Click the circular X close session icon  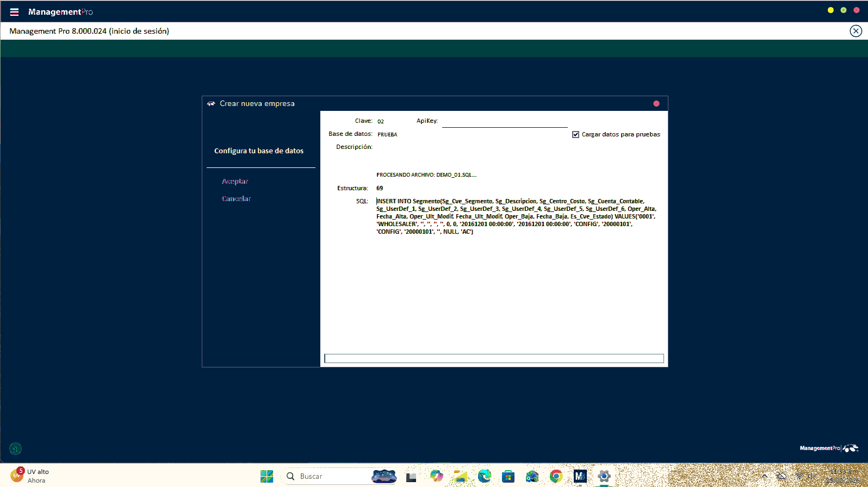click(x=855, y=31)
